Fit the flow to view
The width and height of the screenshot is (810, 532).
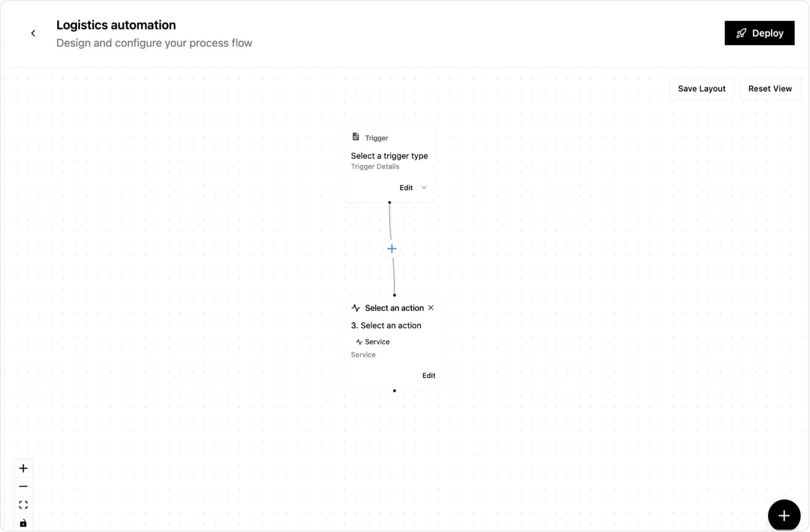23,505
